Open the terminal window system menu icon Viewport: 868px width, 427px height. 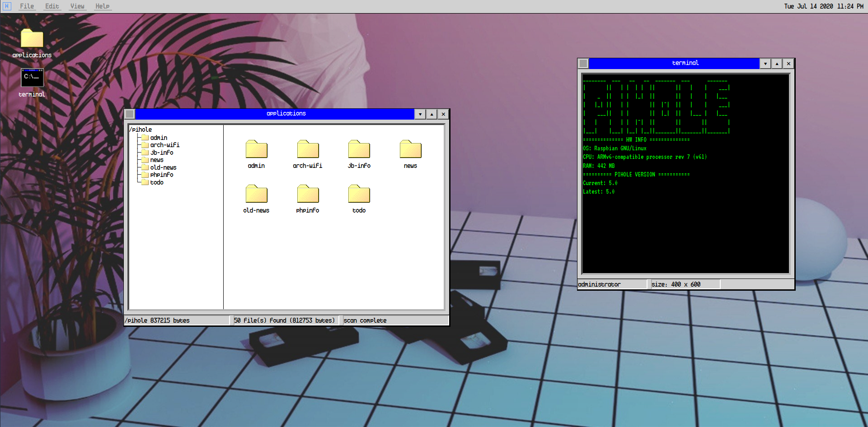583,64
